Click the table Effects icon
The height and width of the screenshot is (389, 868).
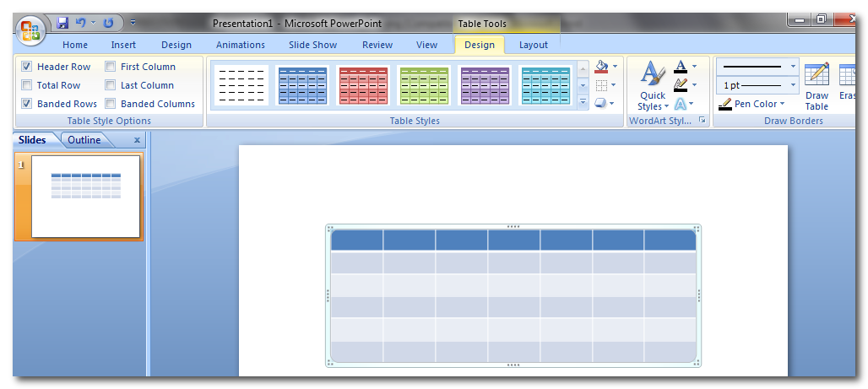pos(601,103)
